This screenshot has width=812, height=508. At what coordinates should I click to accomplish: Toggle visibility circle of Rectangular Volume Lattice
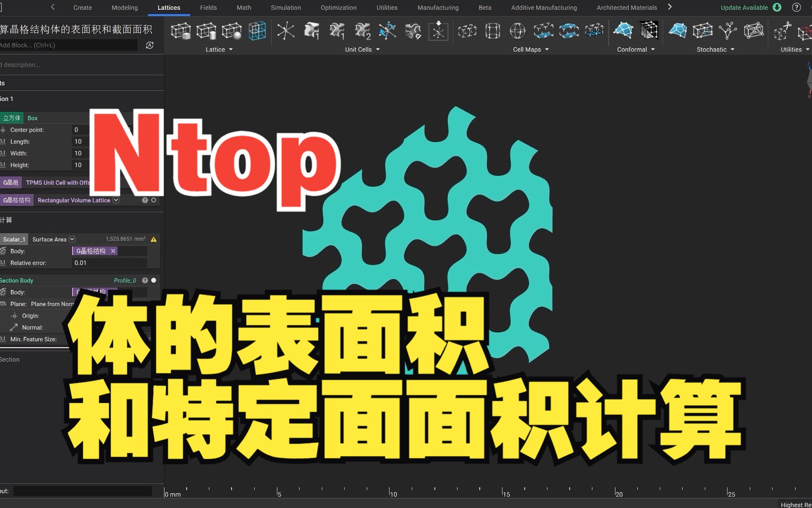[x=154, y=200]
